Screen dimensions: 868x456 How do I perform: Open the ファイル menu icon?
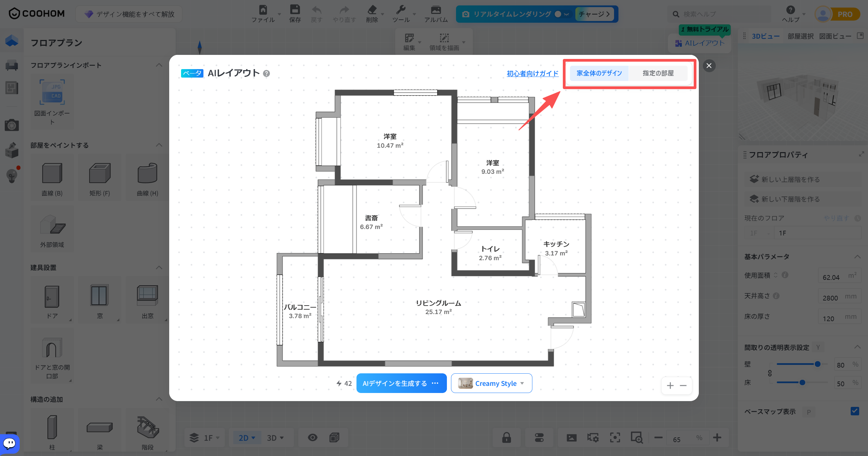pyautogui.click(x=263, y=9)
